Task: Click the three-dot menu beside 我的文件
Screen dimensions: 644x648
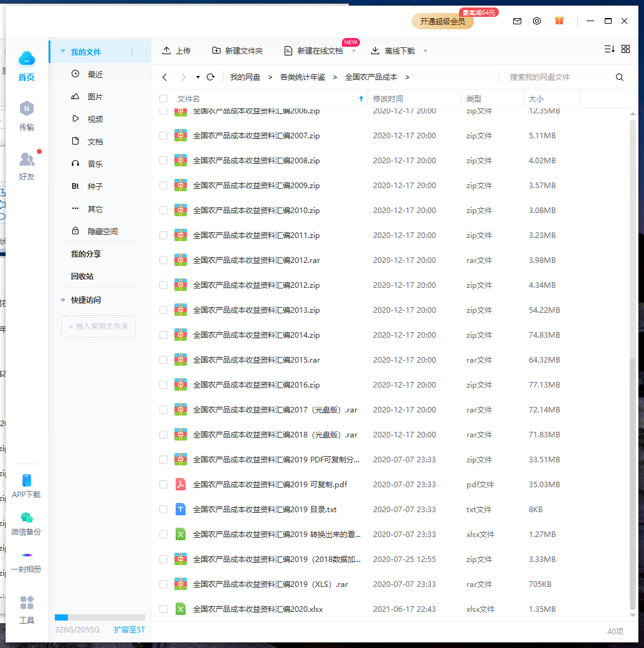Action: 132,52
